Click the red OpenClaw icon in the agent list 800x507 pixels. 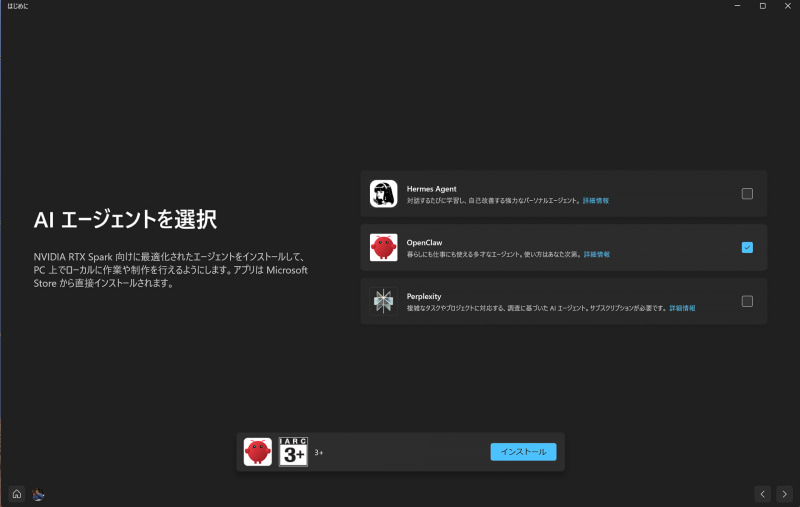383,247
